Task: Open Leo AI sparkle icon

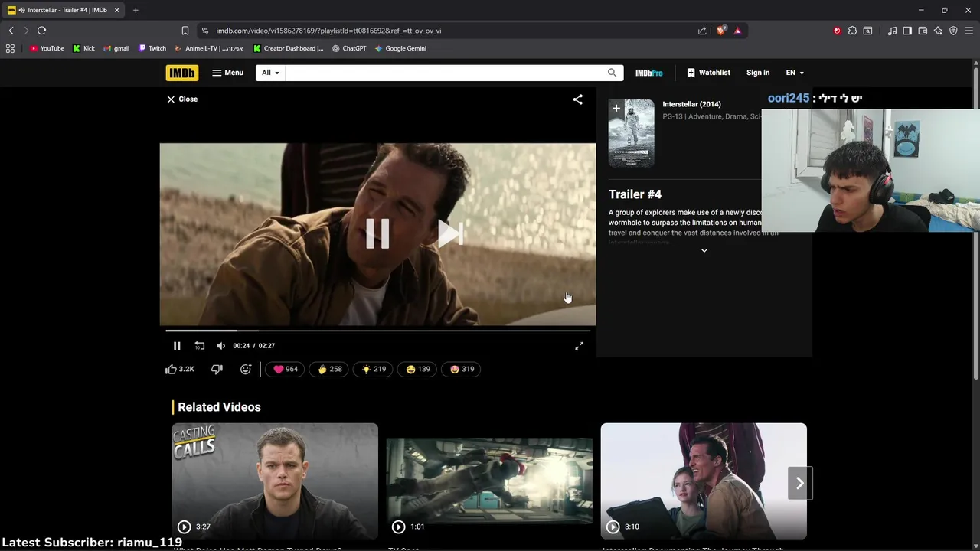Action: [938, 31]
